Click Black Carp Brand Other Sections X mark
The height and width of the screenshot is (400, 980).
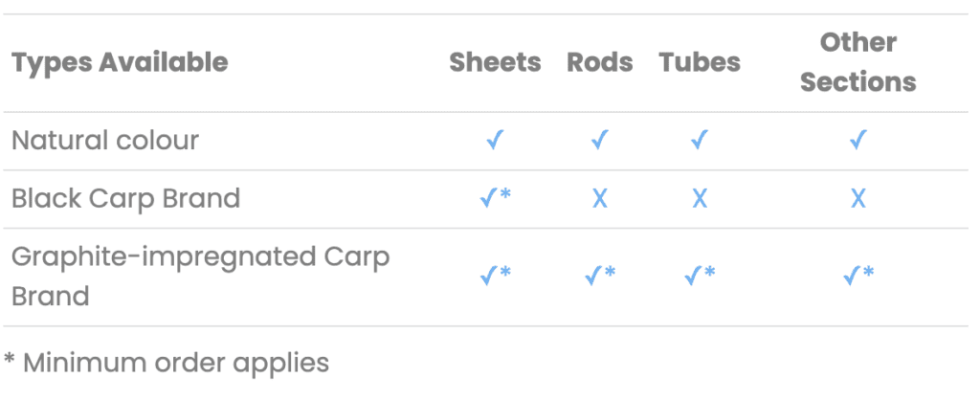[858, 199]
